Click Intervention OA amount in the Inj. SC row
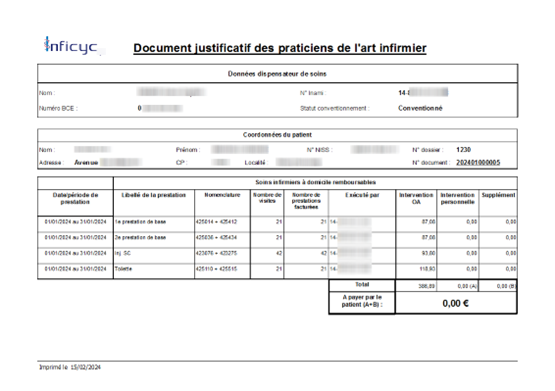 coord(428,253)
